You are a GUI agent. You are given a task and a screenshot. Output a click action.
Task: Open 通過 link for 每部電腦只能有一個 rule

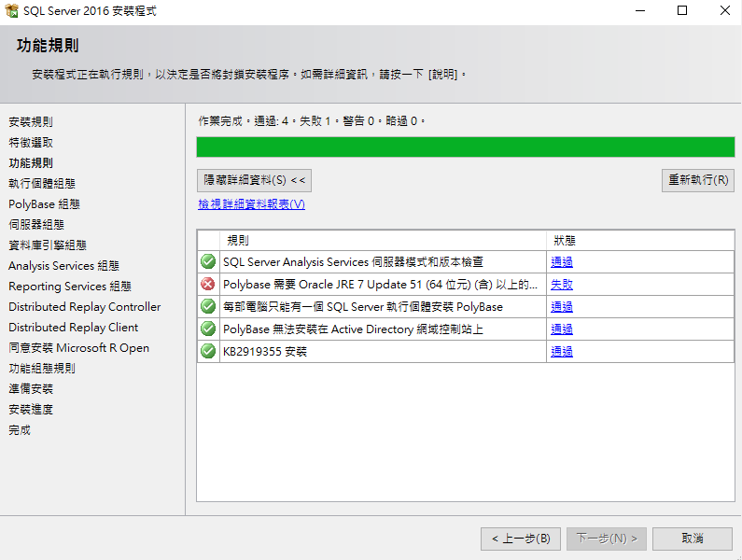click(562, 307)
